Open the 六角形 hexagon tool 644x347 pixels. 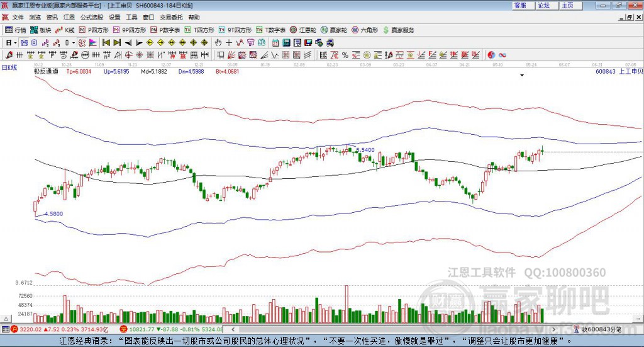[365, 30]
